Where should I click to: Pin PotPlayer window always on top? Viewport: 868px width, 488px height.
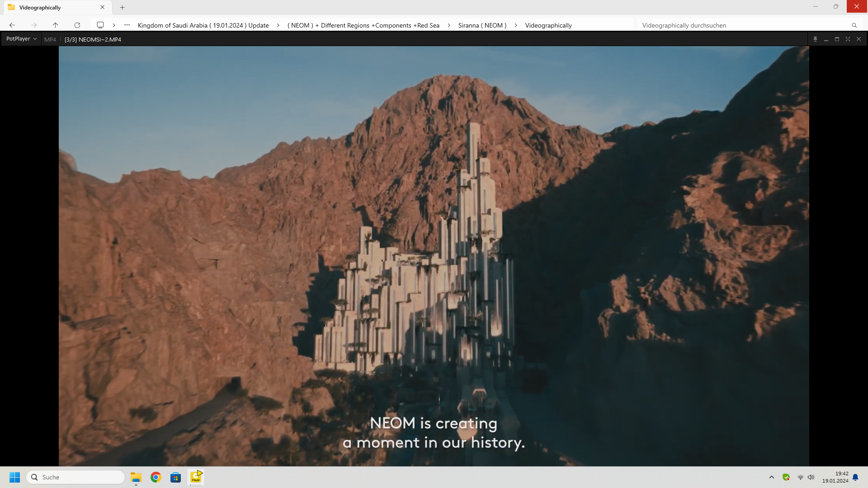(x=815, y=39)
